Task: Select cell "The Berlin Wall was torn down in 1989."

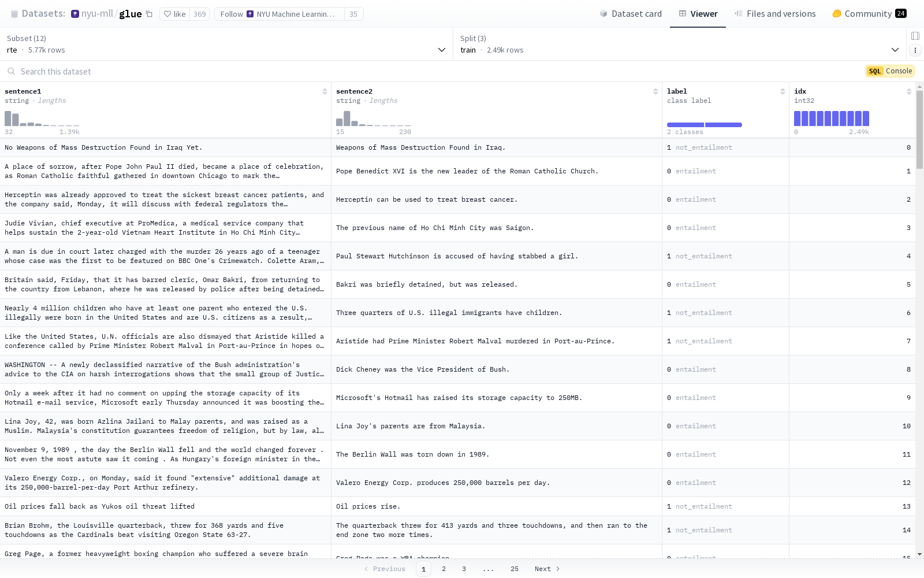Action: tap(497, 454)
